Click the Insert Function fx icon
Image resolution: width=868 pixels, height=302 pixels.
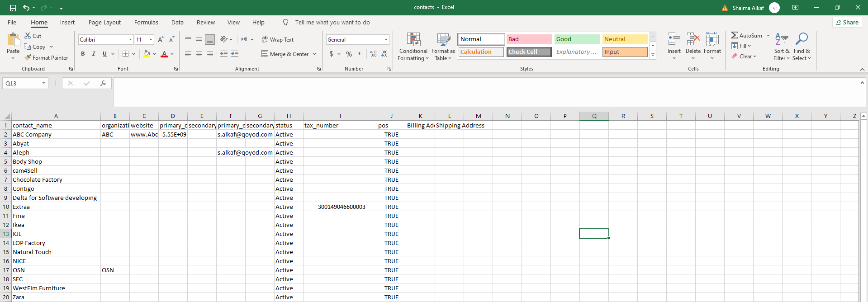pos(103,83)
